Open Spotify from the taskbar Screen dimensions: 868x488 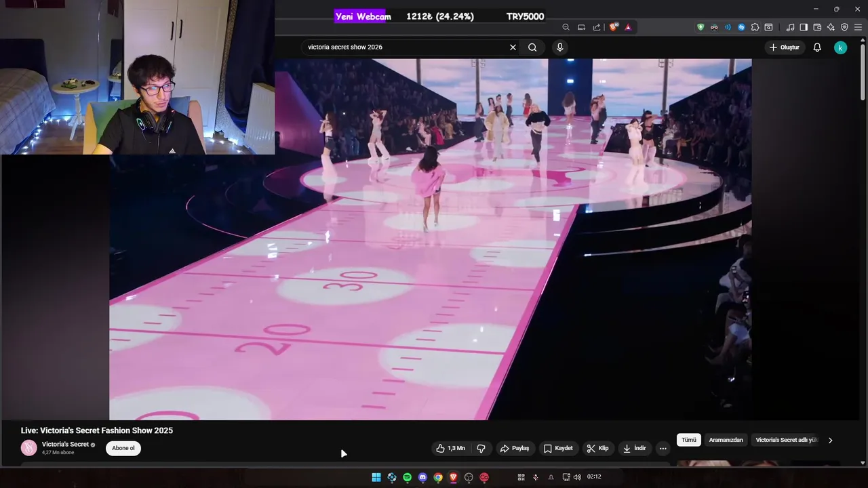(x=407, y=477)
